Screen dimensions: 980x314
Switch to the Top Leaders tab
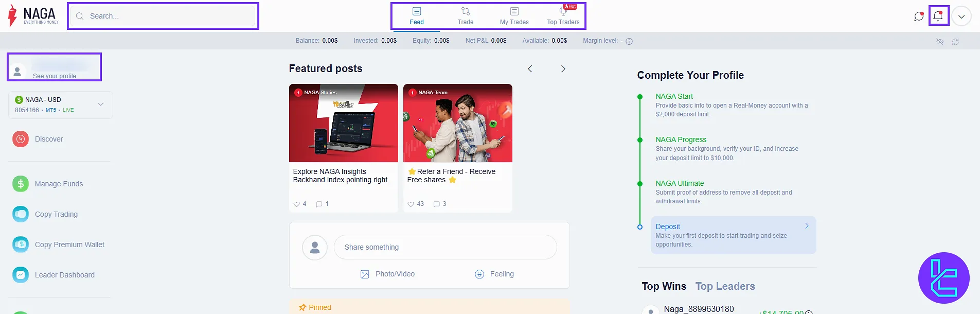725,286
